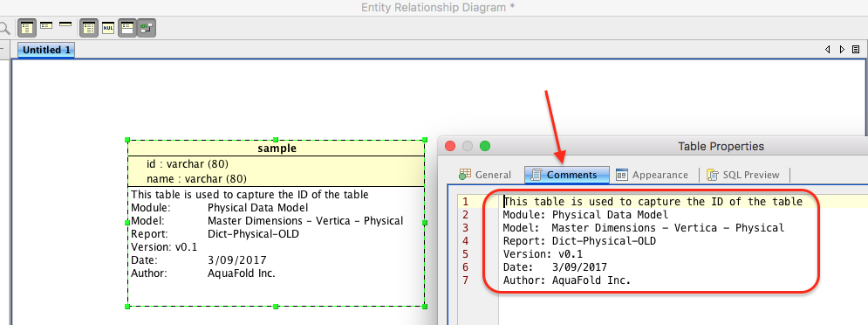Toggle show table comments section icon
Screen dimensions: 868x325
coord(127,27)
